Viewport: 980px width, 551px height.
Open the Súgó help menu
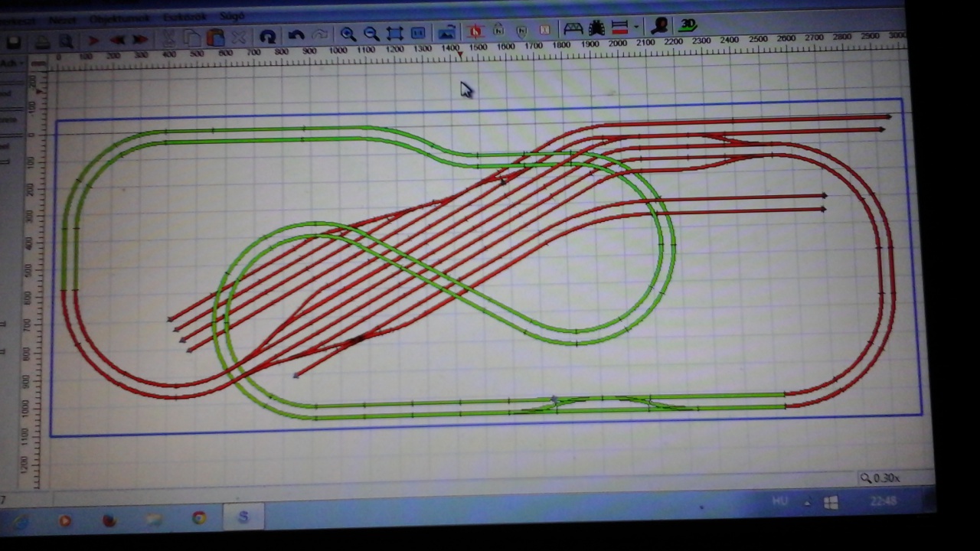(233, 16)
